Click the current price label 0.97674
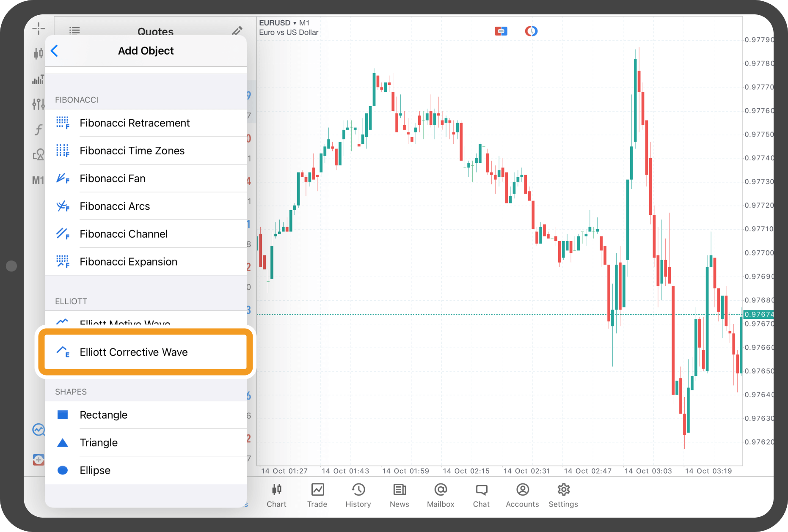The width and height of the screenshot is (788, 532). coord(758,314)
